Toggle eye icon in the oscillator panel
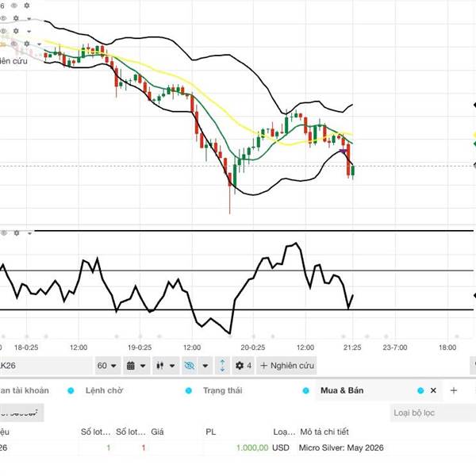 point(4,233)
